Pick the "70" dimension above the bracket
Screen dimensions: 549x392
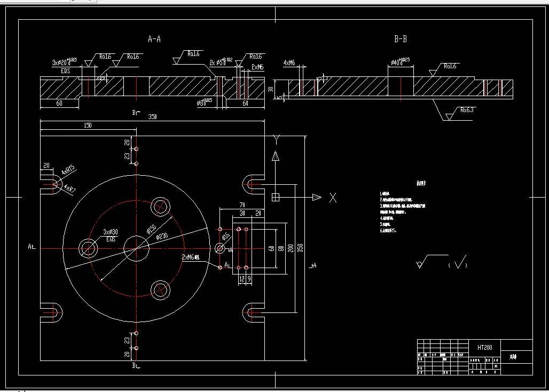tap(242, 205)
